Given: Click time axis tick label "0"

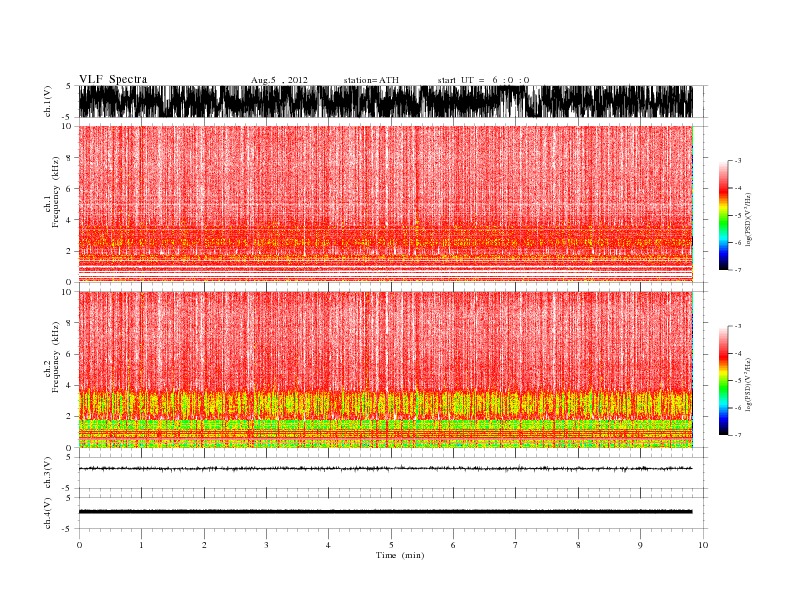Looking at the screenshot, I should 79,545.
